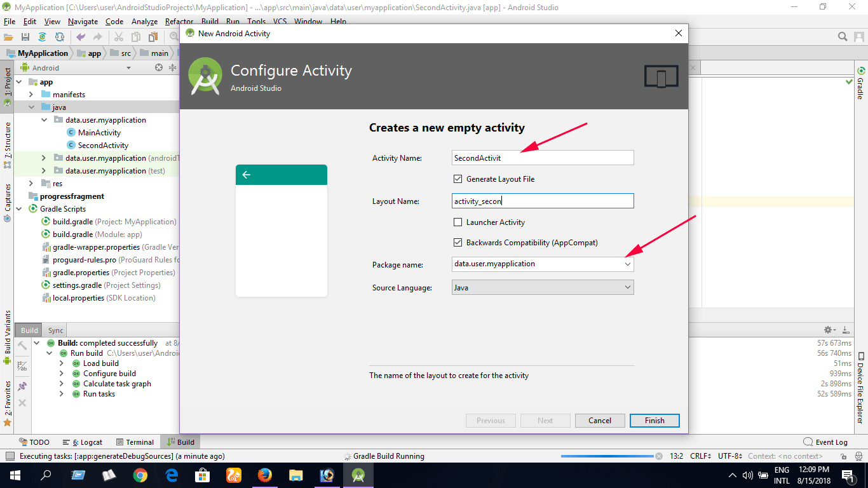Click tool window toggle icon in status bar corner
This screenshot has height=488, width=868.
tap(10, 456)
